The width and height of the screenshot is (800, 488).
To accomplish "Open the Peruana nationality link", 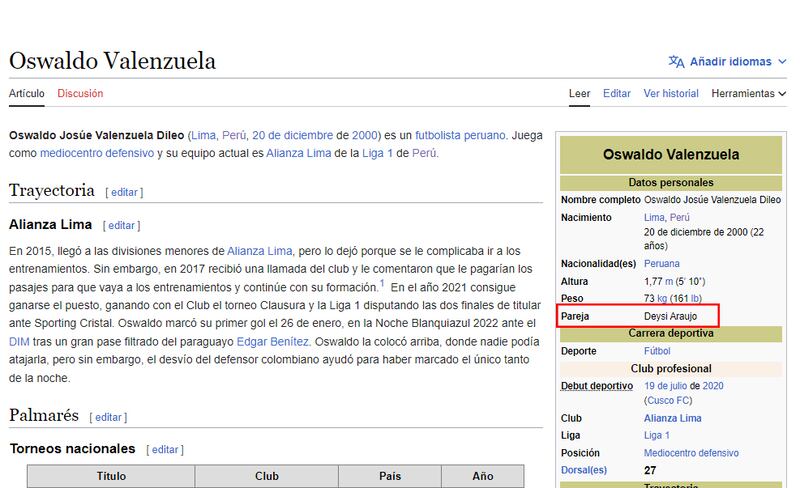I will [x=662, y=263].
